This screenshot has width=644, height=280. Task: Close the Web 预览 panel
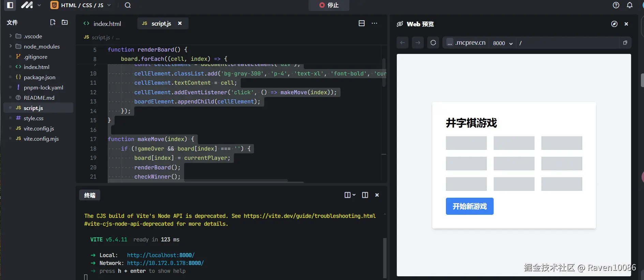(626, 24)
